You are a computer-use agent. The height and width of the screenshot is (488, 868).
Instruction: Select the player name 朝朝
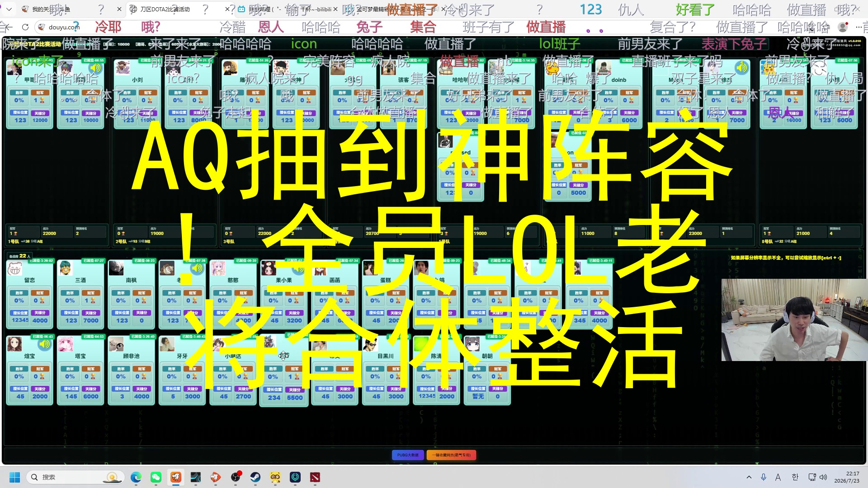487,356
